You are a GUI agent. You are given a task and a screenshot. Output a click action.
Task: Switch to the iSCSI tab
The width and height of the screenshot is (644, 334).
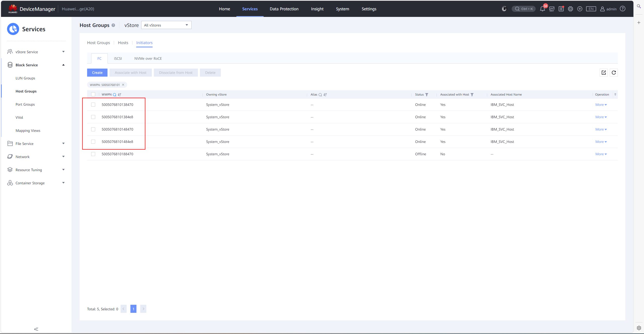(118, 58)
